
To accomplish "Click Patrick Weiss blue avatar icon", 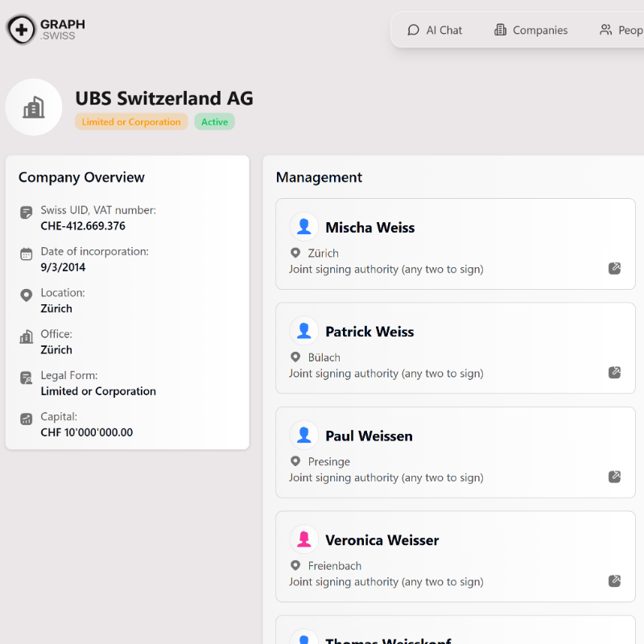I will click(304, 331).
